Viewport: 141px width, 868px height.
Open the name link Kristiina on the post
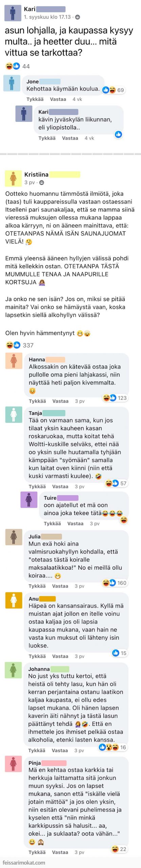tap(36, 174)
